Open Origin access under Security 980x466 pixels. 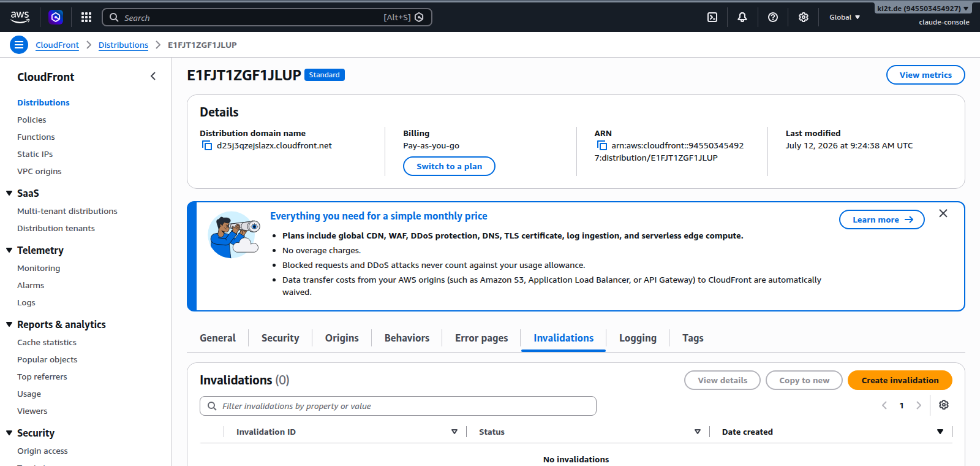[42, 451]
